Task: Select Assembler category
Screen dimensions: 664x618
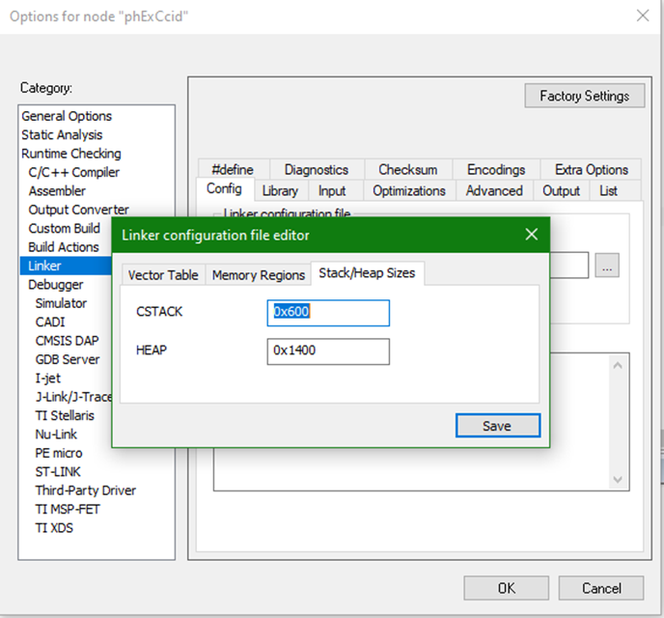Action: tap(57, 191)
